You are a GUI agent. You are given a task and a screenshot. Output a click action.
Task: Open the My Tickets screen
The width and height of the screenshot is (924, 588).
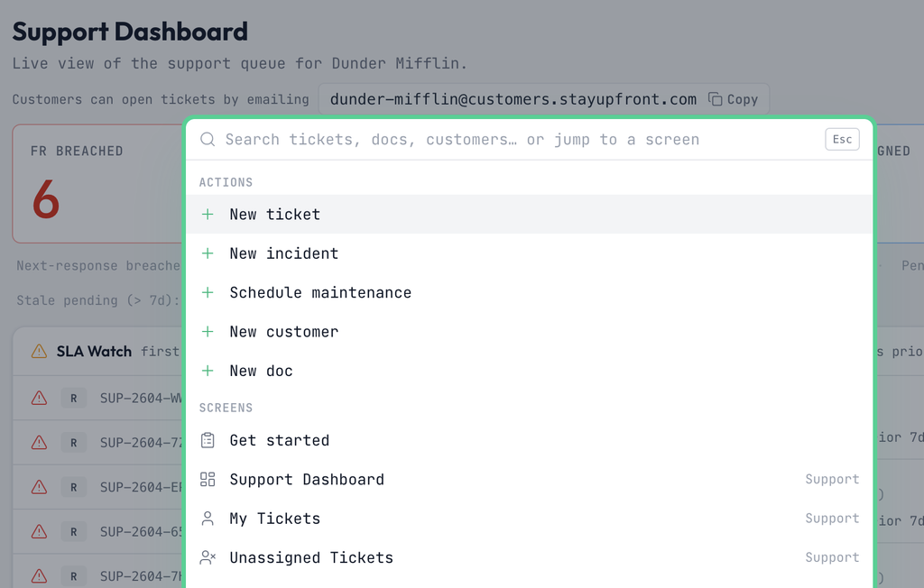[529, 519]
